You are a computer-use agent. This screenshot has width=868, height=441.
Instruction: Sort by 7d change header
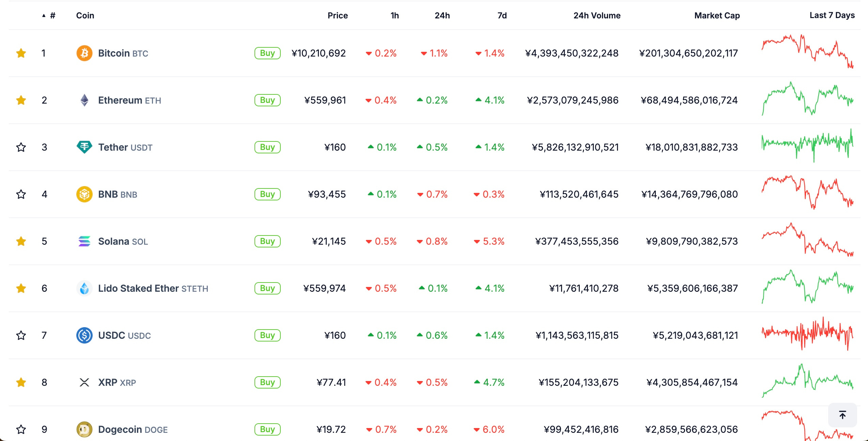(x=502, y=15)
